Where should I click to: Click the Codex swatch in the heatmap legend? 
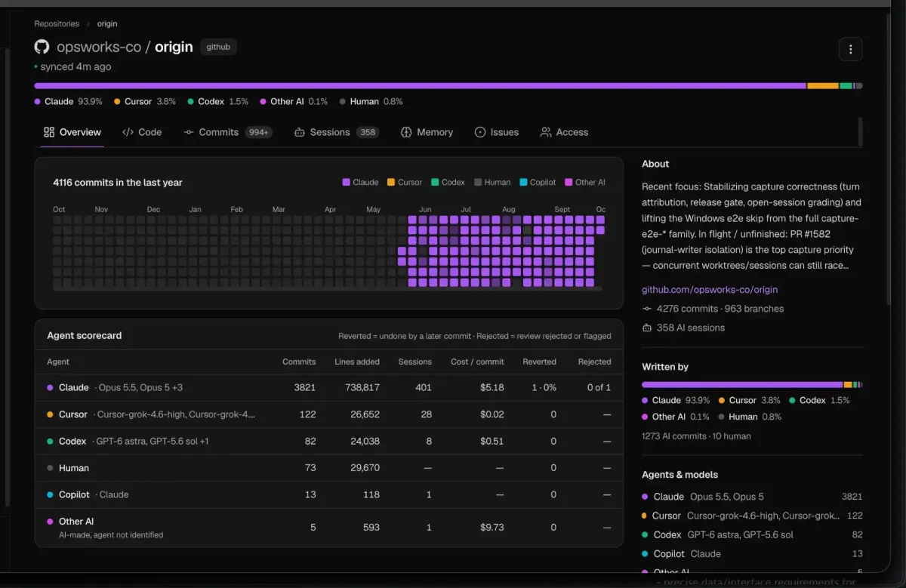[435, 182]
